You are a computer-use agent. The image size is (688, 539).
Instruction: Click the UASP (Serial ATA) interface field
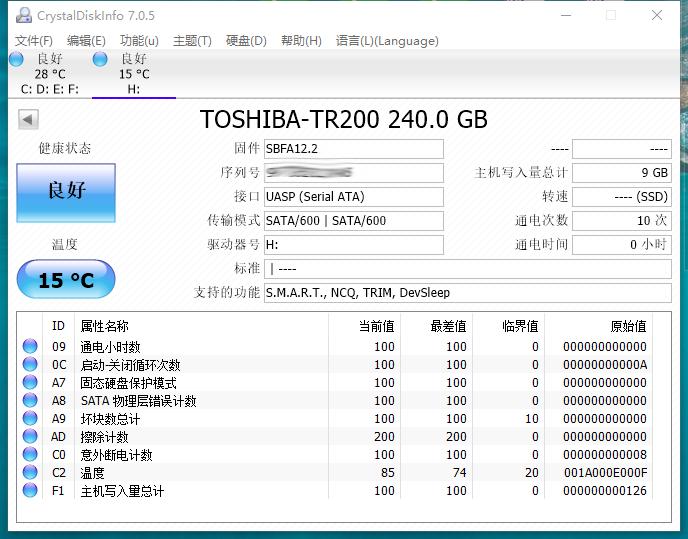[x=354, y=197]
